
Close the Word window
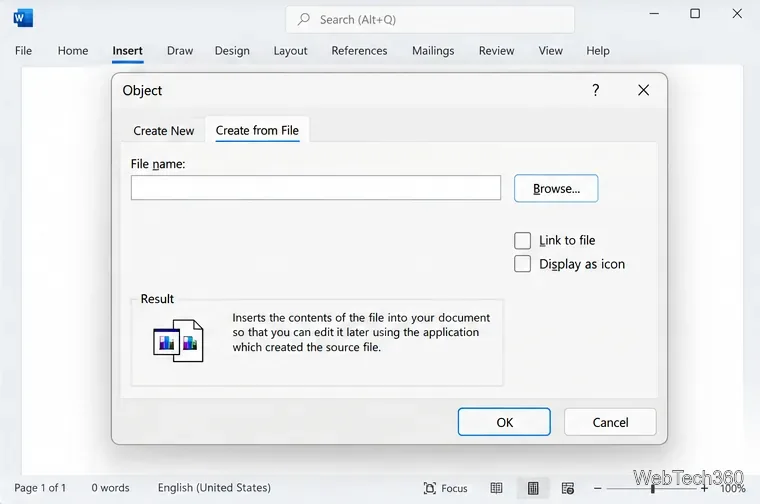click(737, 14)
